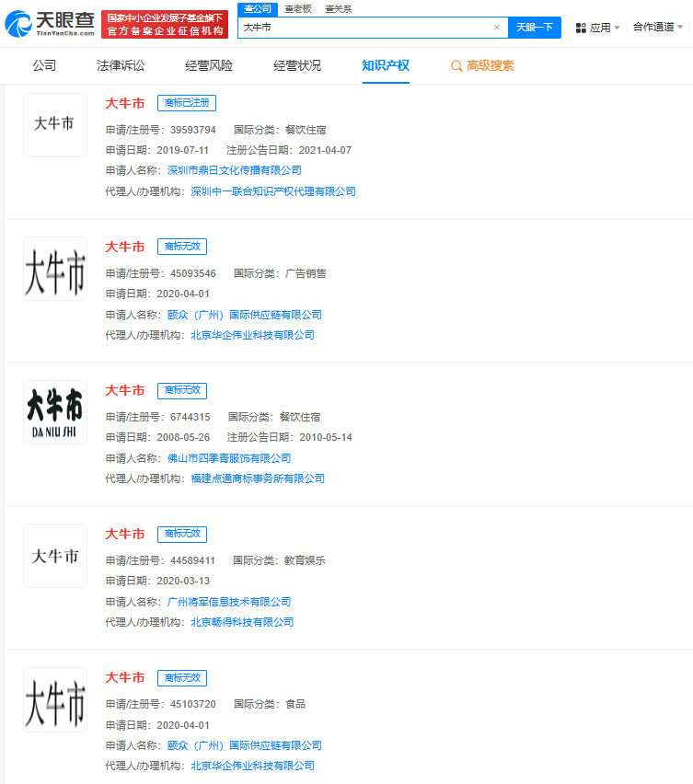The image size is (693, 784).
Task: Select the 查公司 search tab
Action: 258,9
